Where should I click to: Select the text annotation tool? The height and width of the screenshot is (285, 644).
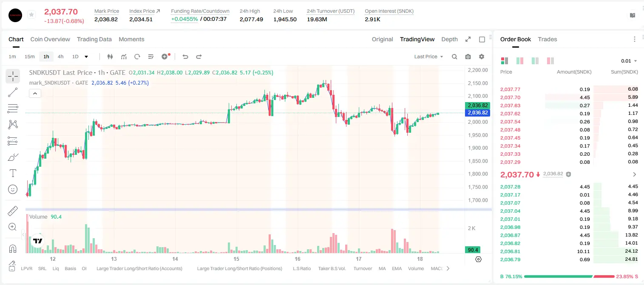click(13, 173)
